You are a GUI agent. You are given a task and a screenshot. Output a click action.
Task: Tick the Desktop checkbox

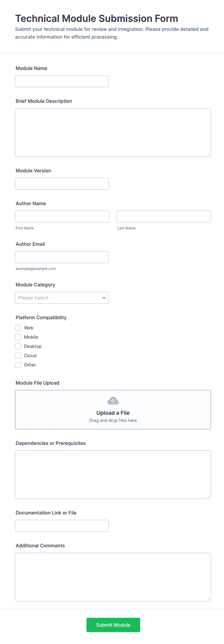point(18,346)
